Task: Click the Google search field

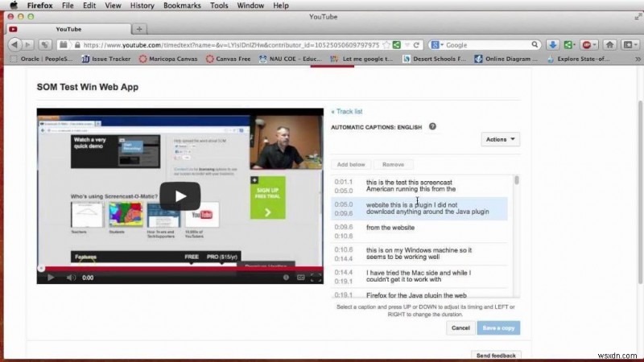Action: coord(485,45)
